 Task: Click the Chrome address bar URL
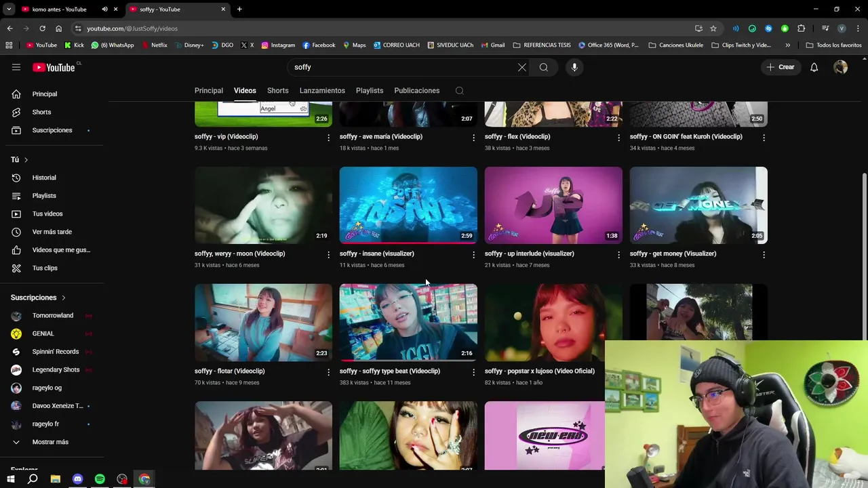point(132,28)
